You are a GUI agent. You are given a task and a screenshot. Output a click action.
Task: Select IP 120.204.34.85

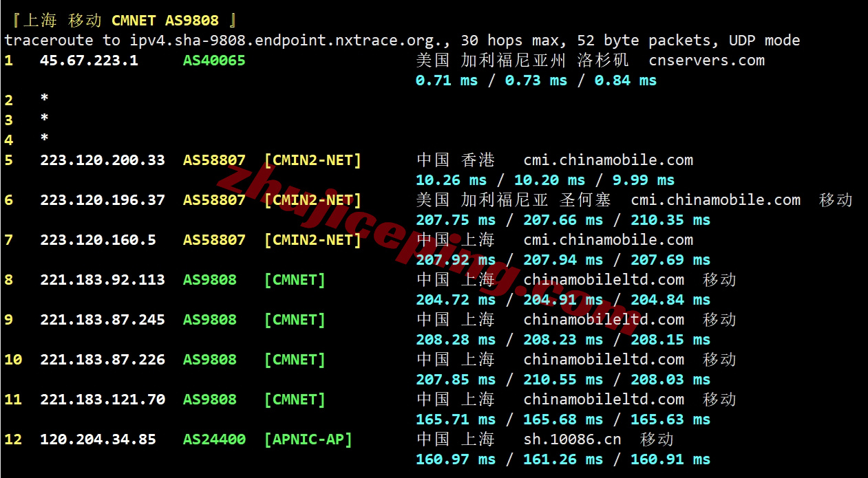(98, 439)
